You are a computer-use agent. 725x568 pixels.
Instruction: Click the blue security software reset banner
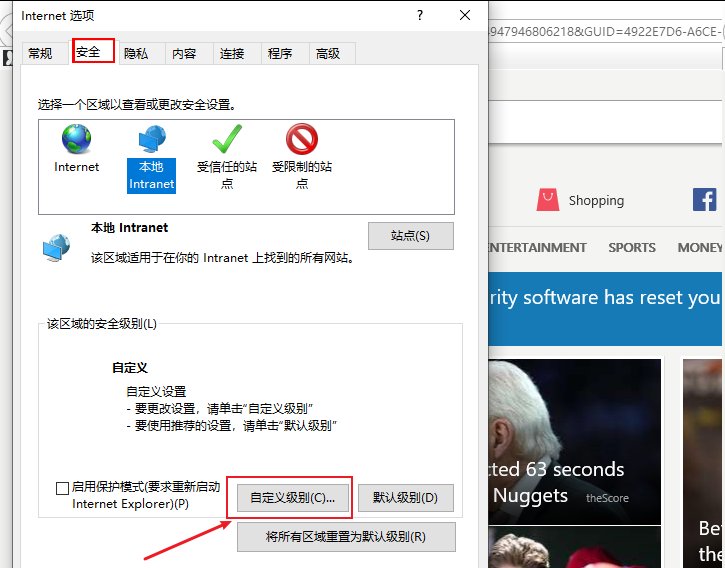pyautogui.click(x=605, y=309)
